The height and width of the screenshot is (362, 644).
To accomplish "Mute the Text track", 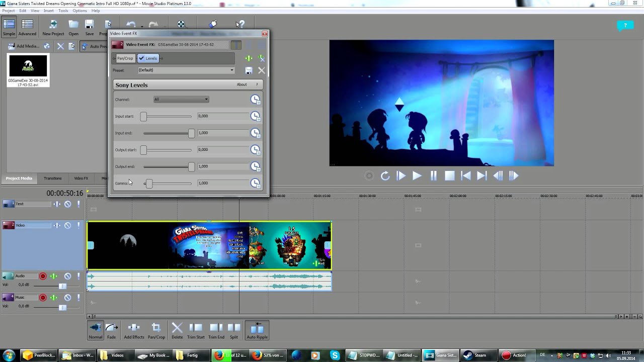I will (x=67, y=204).
